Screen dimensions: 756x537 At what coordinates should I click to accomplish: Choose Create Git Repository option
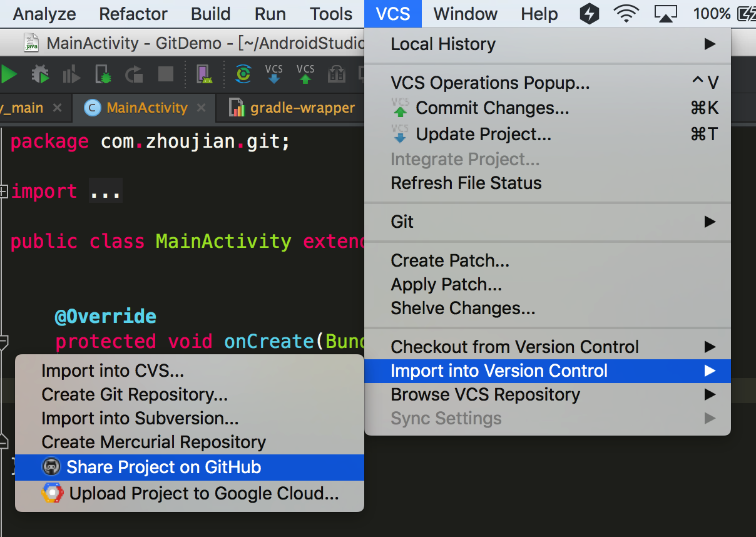point(135,395)
